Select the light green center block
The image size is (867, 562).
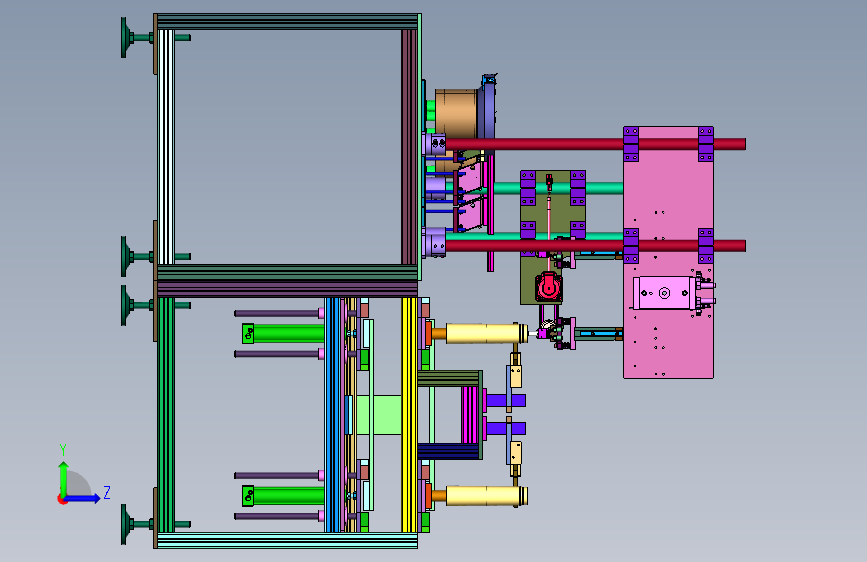379,415
